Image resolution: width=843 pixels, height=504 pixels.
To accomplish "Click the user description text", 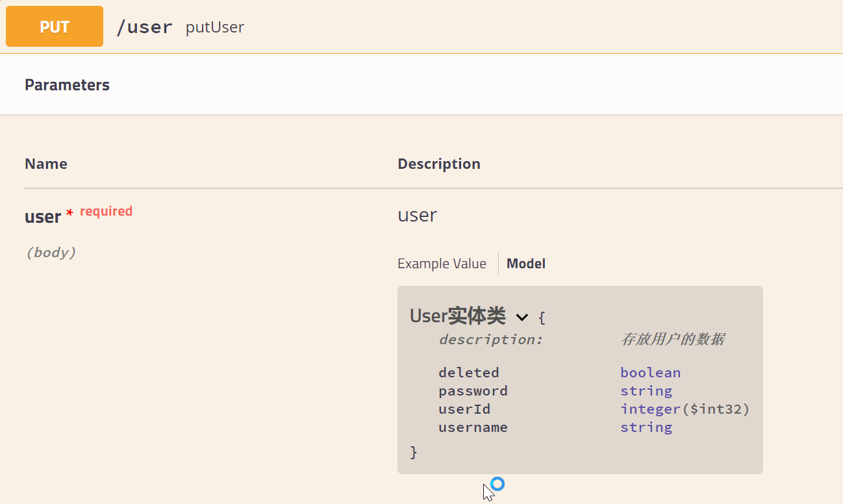I will (x=418, y=215).
